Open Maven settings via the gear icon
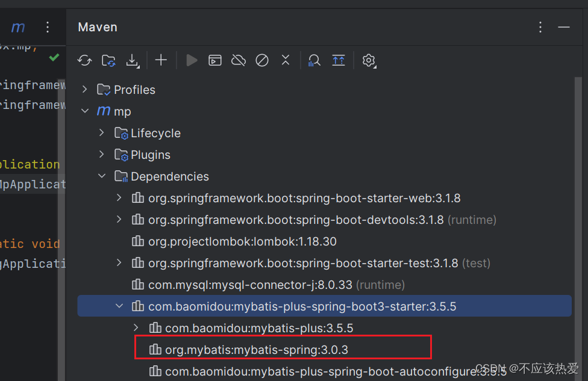 369,60
